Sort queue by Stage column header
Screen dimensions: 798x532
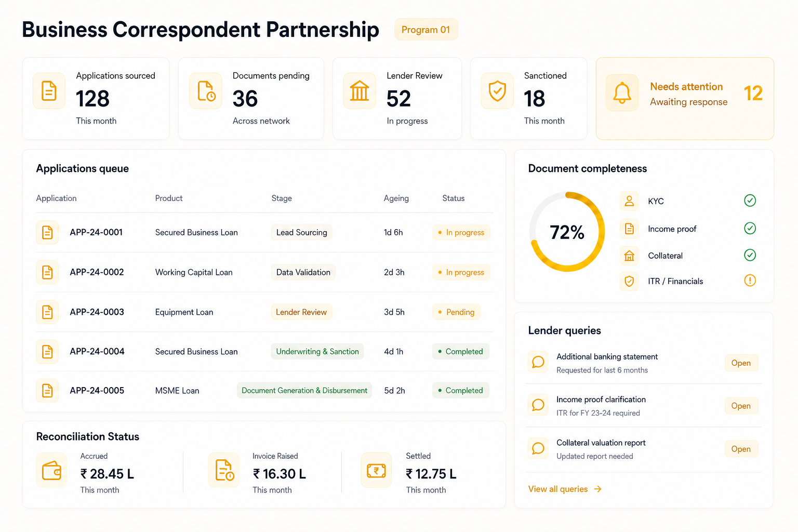pos(282,198)
